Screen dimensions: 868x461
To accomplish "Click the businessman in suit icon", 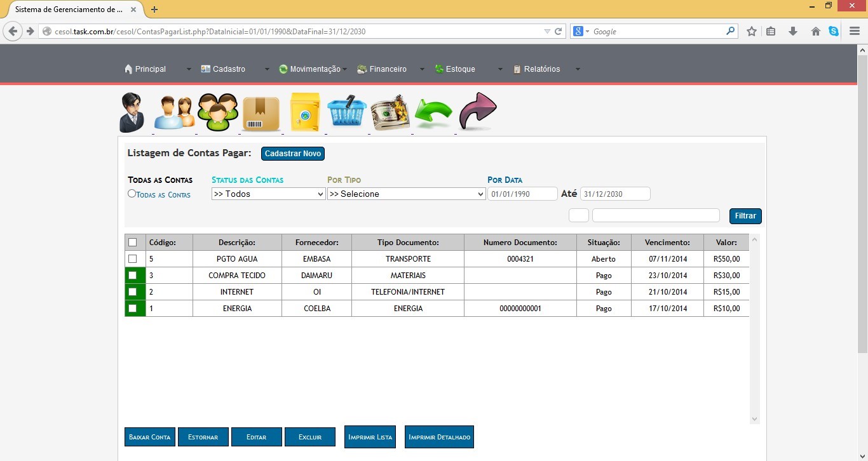I will coord(132,112).
